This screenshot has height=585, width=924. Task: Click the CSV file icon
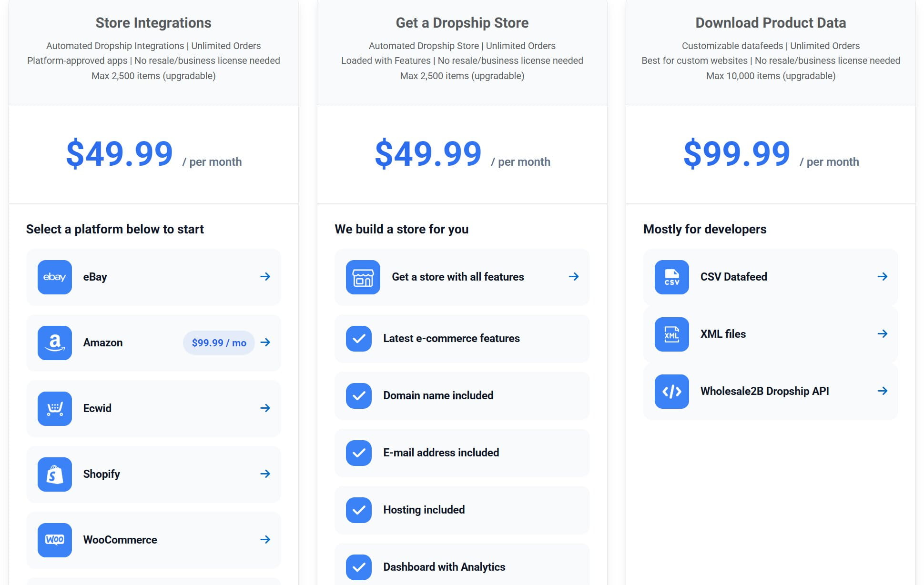pyautogui.click(x=672, y=277)
